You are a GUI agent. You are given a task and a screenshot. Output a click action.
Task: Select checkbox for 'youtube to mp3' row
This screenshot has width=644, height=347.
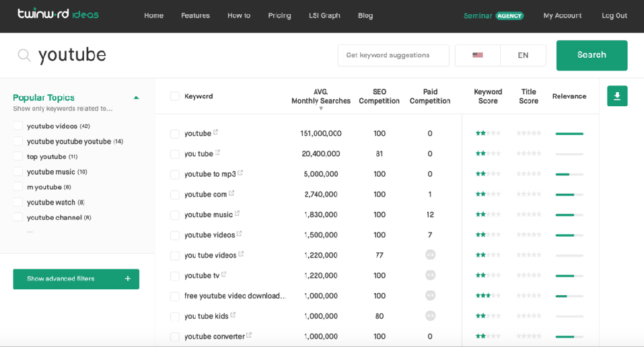[175, 174]
